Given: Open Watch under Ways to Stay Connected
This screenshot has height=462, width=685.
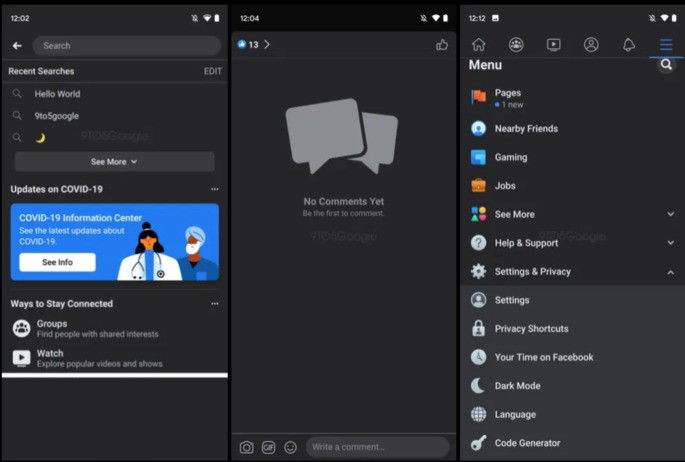Looking at the screenshot, I should coord(115,358).
